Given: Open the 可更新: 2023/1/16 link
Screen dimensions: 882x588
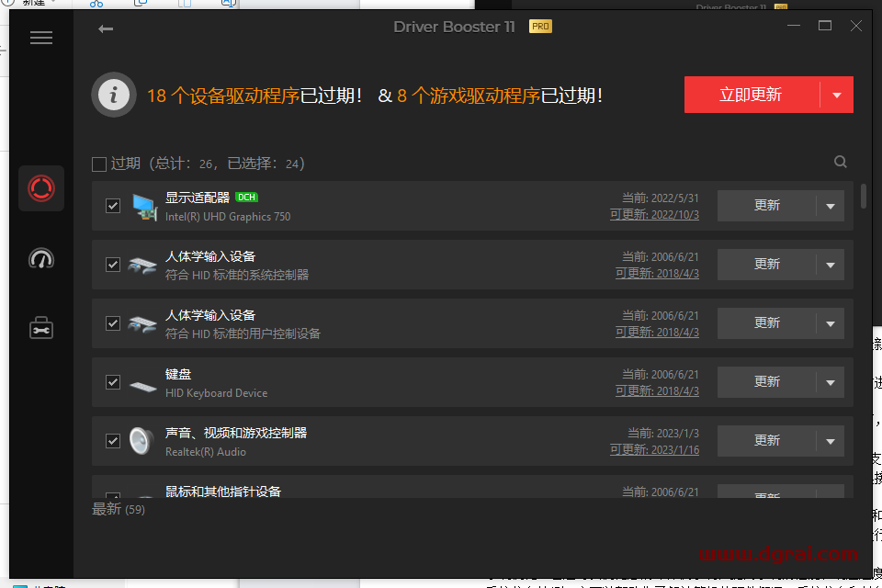Looking at the screenshot, I should (655, 450).
